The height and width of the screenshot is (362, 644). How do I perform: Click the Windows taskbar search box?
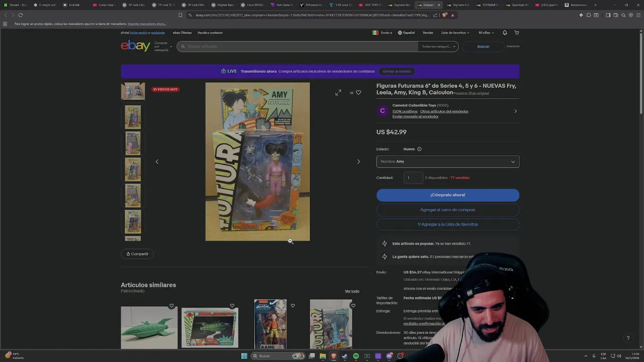pyautogui.click(x=278, y=356)
